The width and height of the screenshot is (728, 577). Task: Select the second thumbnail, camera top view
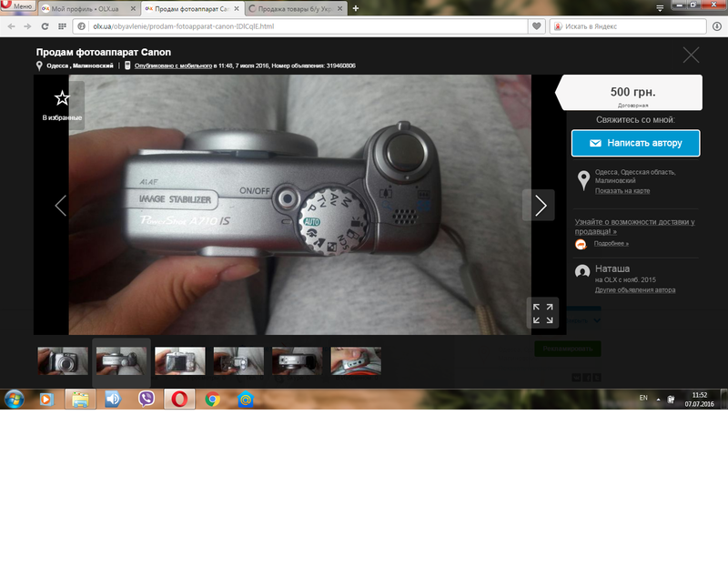[121, 360]
